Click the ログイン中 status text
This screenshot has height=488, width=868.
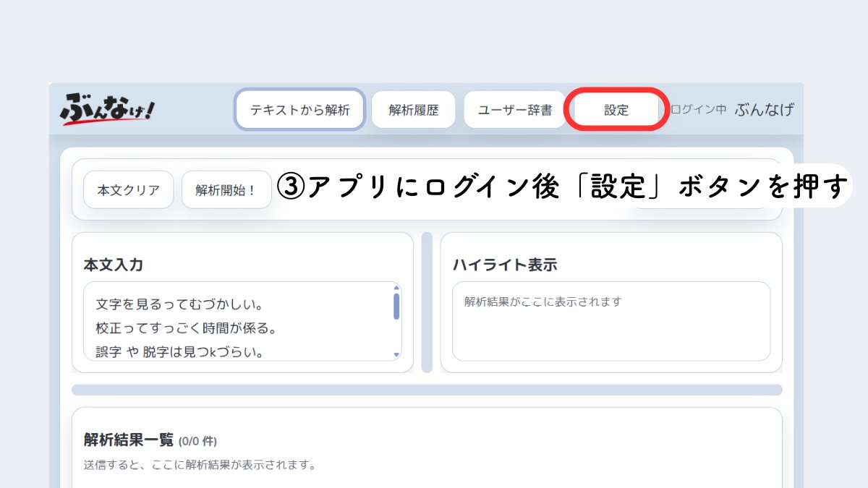point(698,110)
